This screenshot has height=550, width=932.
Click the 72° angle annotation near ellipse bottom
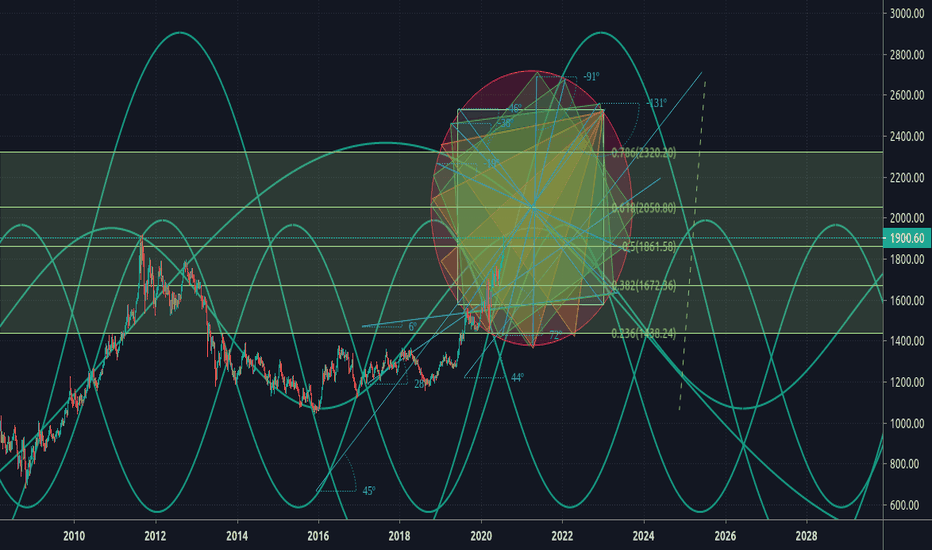[555, 335]
